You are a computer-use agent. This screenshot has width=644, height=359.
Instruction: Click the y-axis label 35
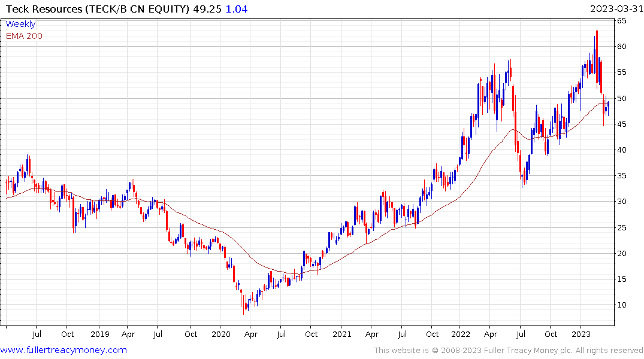coord(621,176)
